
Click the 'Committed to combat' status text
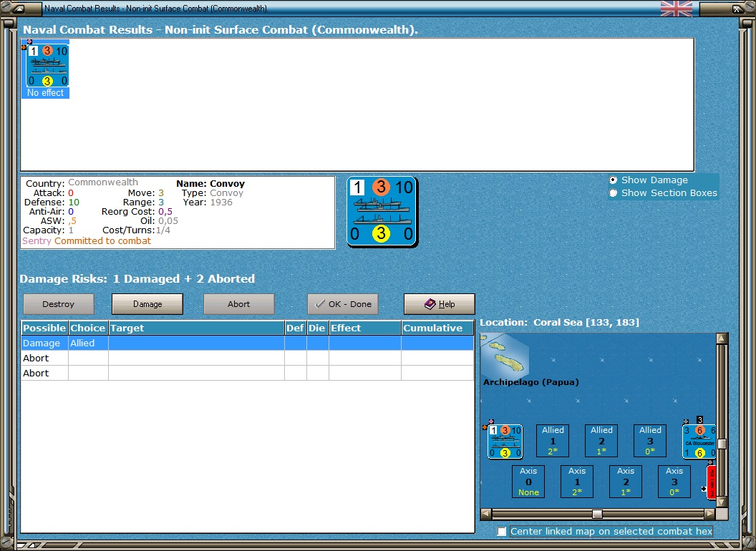point(102,240)
